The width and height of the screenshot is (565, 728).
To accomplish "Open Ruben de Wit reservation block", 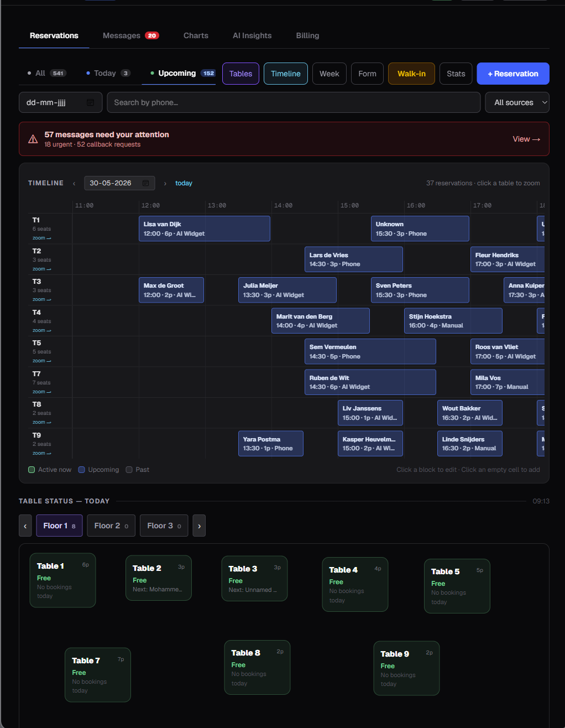I will (x=370, y=382).
